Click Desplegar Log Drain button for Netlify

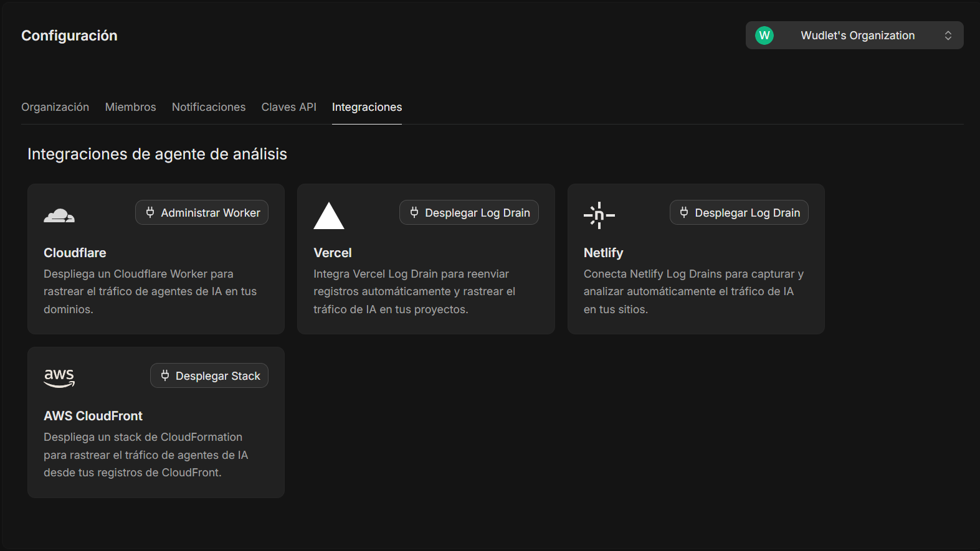739,212
